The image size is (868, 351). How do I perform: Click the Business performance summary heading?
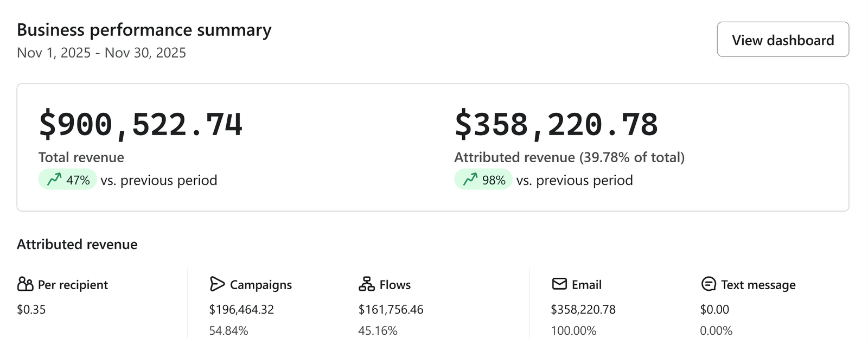click(144, 30)
